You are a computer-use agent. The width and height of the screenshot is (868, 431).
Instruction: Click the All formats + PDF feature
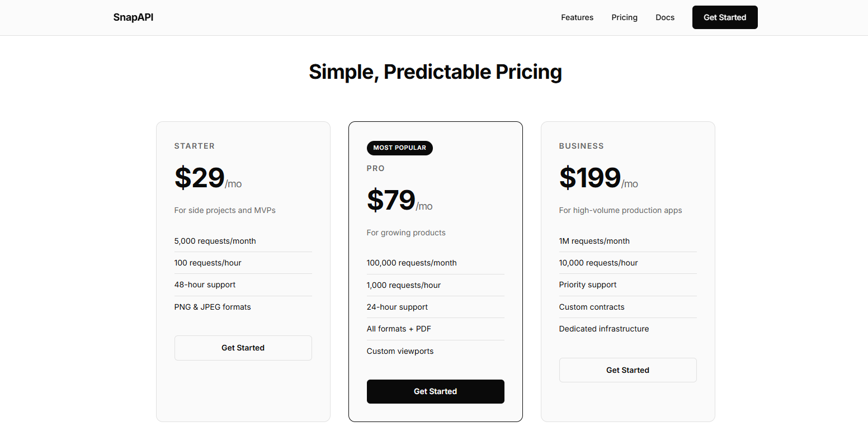click(399, 329)
